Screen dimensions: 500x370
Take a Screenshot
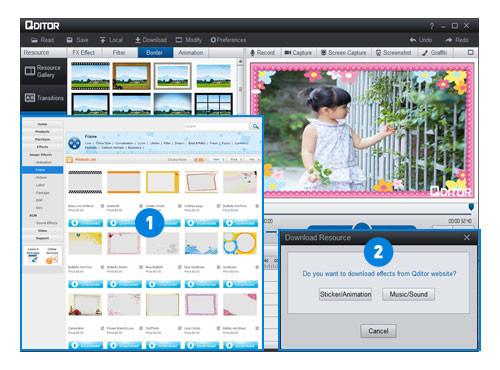click(x=393, y=53)
